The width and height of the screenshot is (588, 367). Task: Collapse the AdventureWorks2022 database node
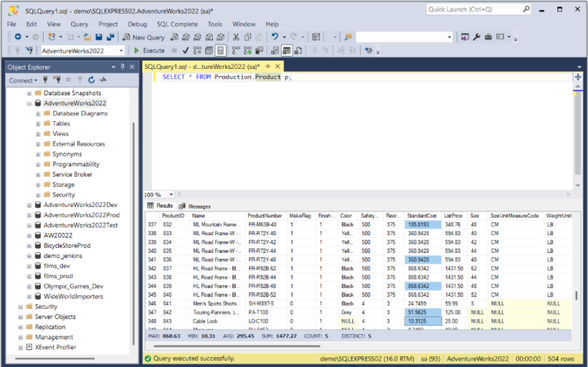coord(29,103)
